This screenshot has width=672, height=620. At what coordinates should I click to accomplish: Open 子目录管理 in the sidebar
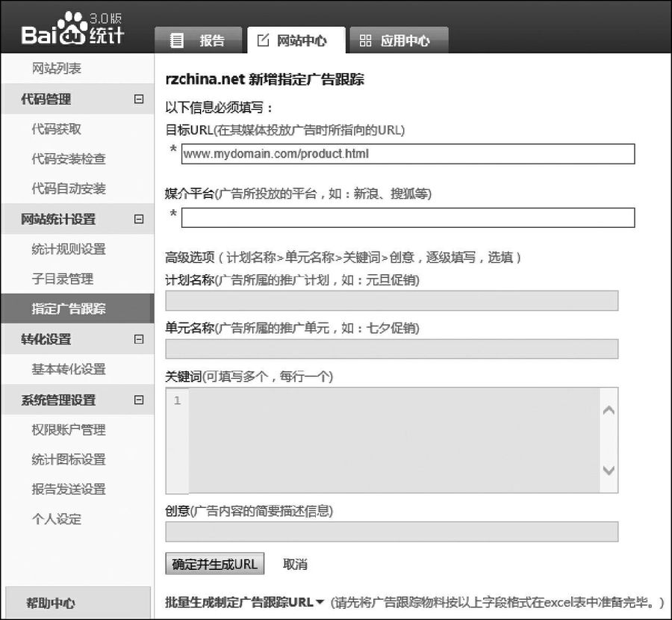63,279
